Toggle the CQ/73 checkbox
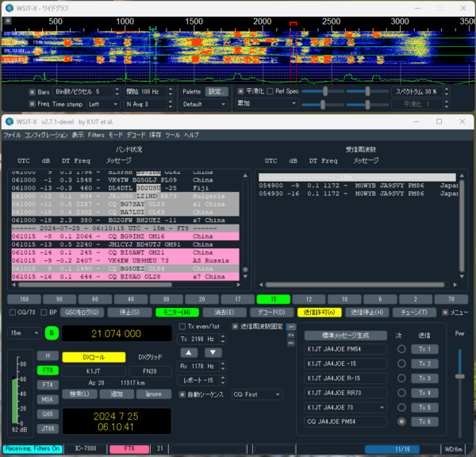This screenshot has width=476, height=457. pos(12,312)
